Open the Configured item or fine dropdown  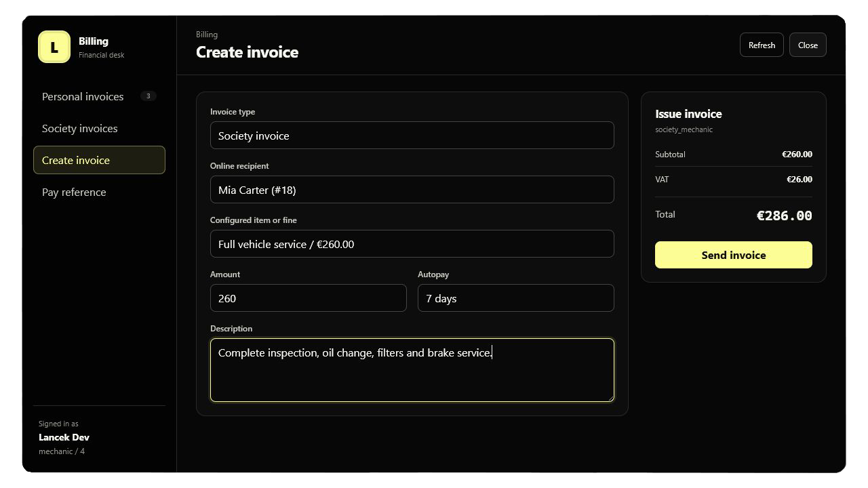tap(412, 244)
